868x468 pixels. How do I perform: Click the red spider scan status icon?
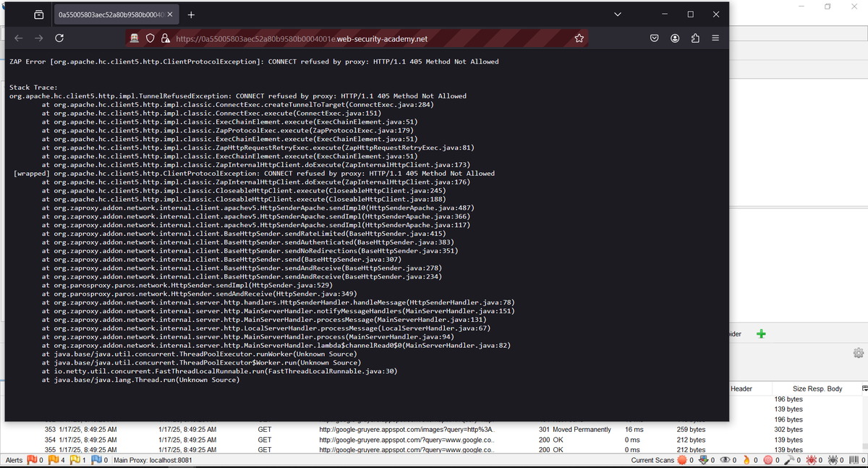click(x=811, y=460)
